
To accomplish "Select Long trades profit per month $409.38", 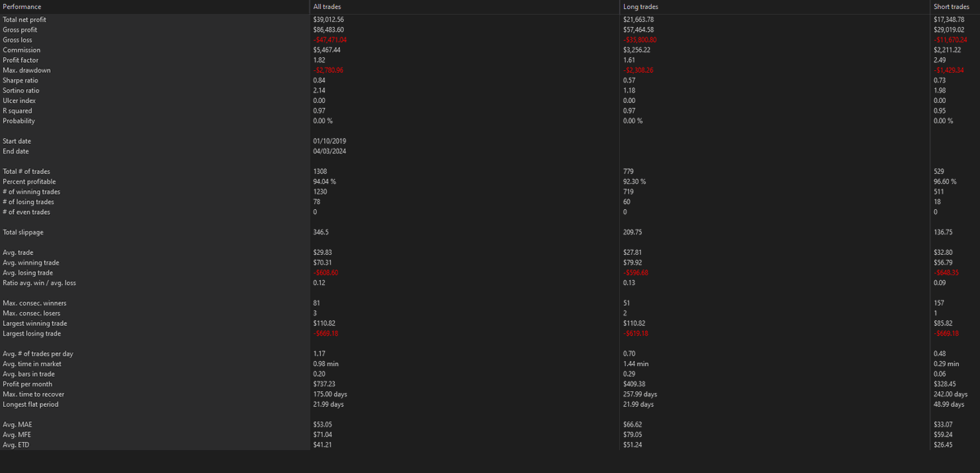I will pos(634,384).
